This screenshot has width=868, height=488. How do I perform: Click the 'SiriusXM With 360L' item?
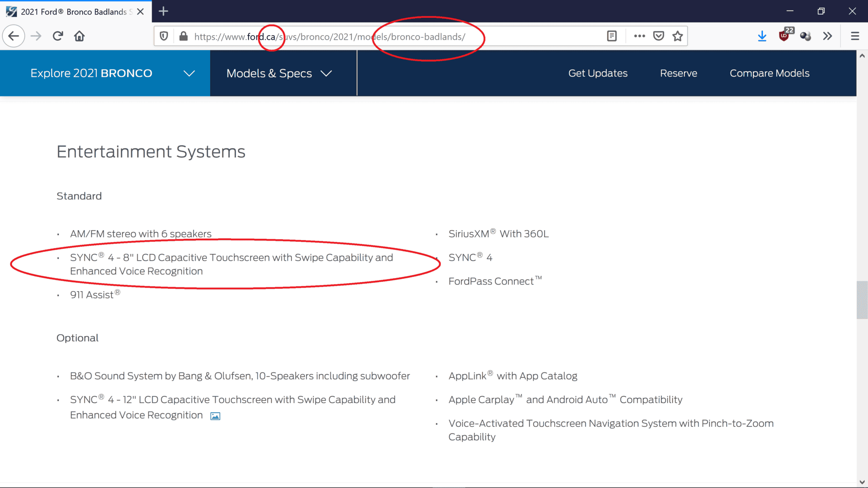498,234
